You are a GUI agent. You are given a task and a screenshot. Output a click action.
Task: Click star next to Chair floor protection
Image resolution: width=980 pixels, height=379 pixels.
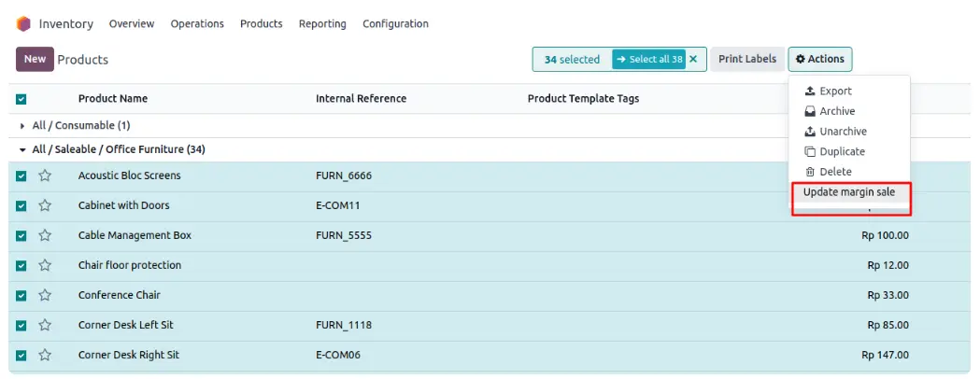click(x=45, y=265)
